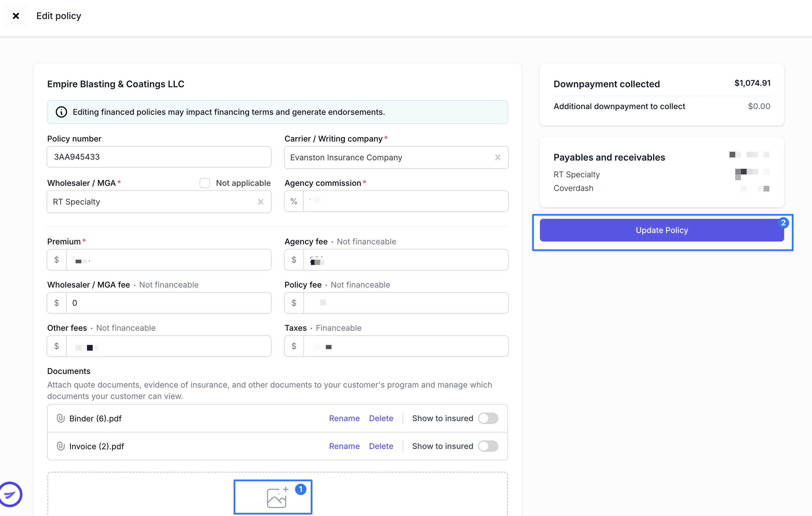Open the Carrier / Writing company dropdown
The width and height of the screenshot is (812, 516).
coord(396,157)
